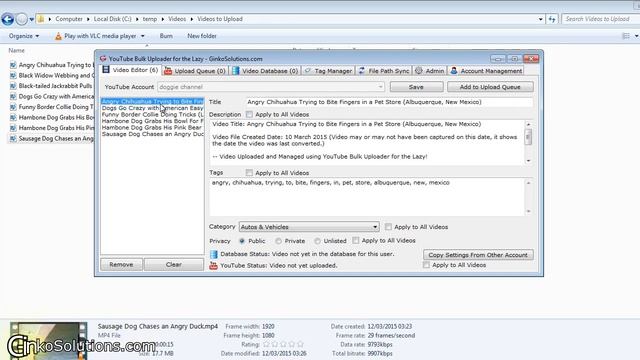
Task: Click the folder icon in address bar
Action: [x=41, y=19]
